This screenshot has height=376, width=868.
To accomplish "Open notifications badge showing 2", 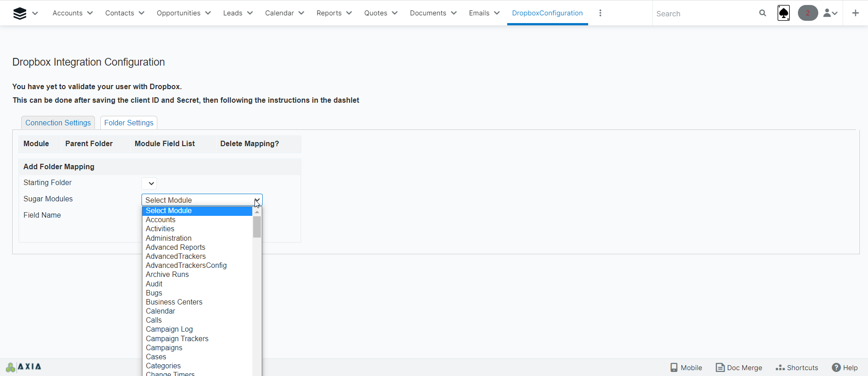I will tap(808, 13).
